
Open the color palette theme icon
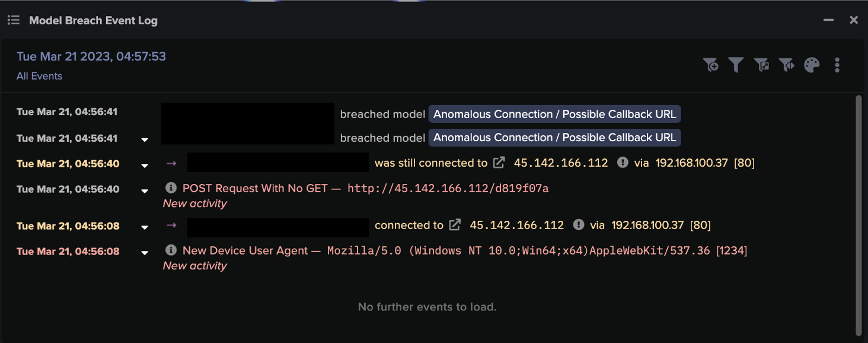point(812,65)
